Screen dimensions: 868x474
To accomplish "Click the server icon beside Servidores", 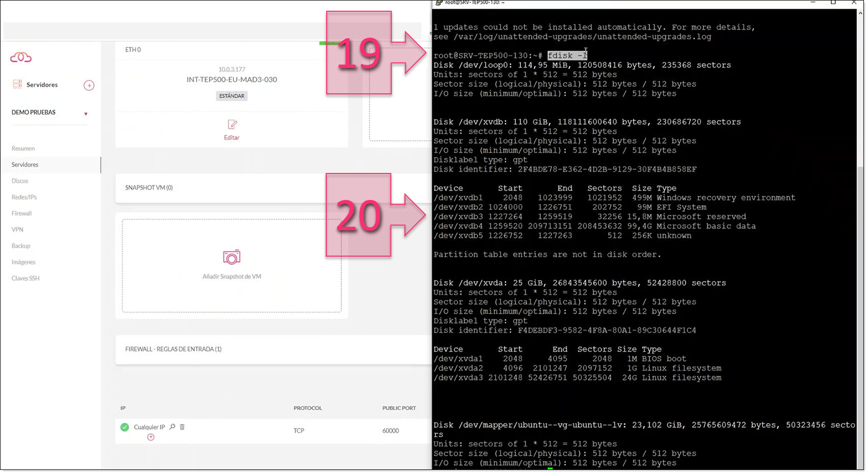I will (17, 84).
